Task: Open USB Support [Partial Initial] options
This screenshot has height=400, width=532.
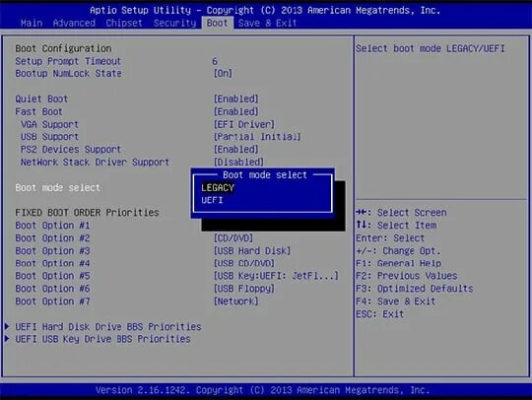Action: coord(257,137)
